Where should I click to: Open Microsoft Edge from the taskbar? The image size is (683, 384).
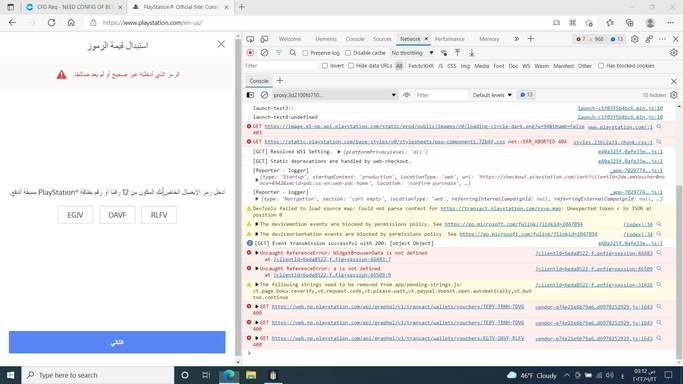pyautogui.click(x=229, y=375)
